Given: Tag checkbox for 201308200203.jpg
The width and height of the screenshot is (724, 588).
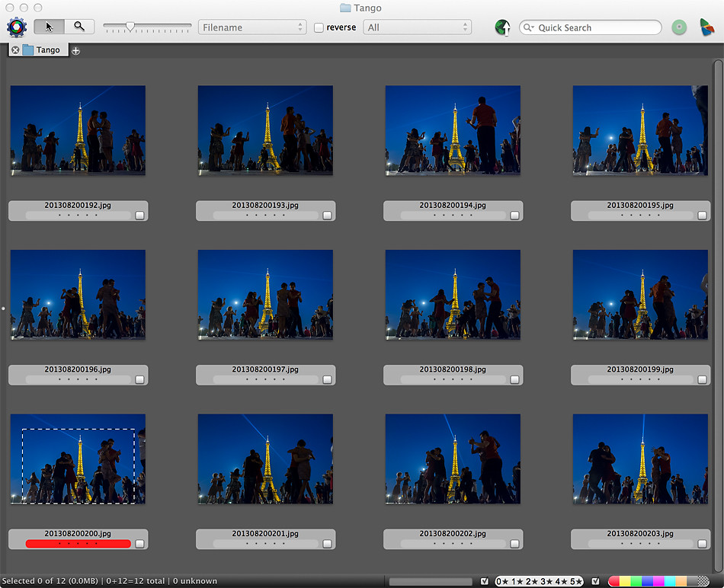Looking at the screenshot, I should point(702,544).
